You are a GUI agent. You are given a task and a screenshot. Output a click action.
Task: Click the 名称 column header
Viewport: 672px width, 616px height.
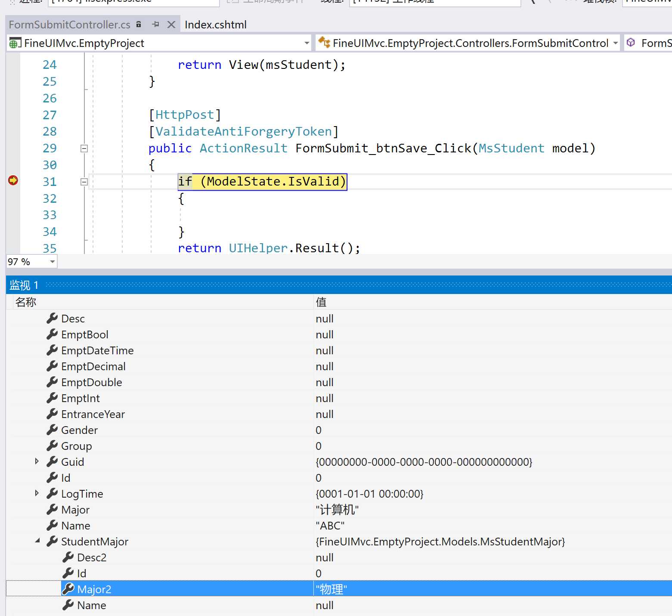26,302
